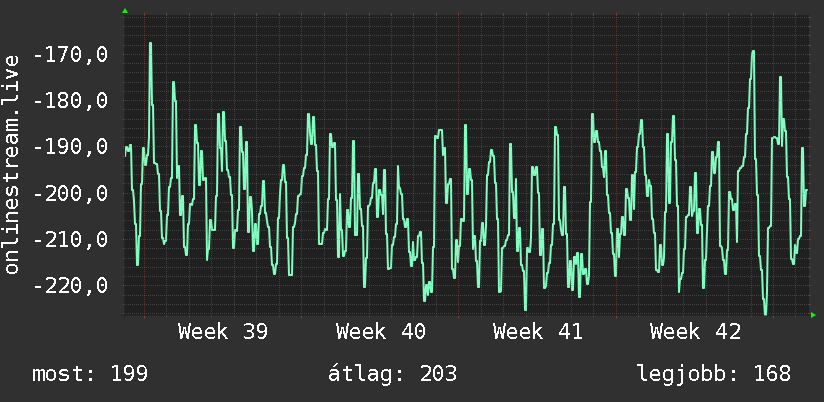The width and height of the screenshot is (824, 402).
Task: Click the 'átlag: 203' average value
Action: point(393,374)
